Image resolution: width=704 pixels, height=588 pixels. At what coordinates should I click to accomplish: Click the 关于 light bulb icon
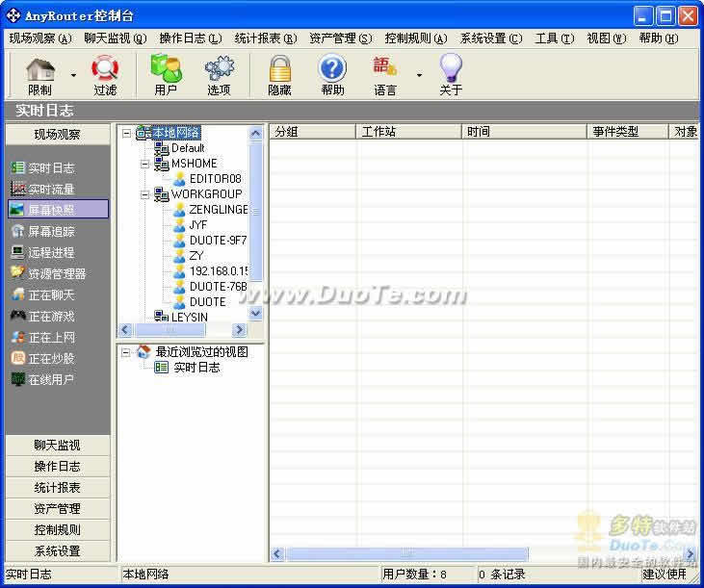tap(451, 74)
